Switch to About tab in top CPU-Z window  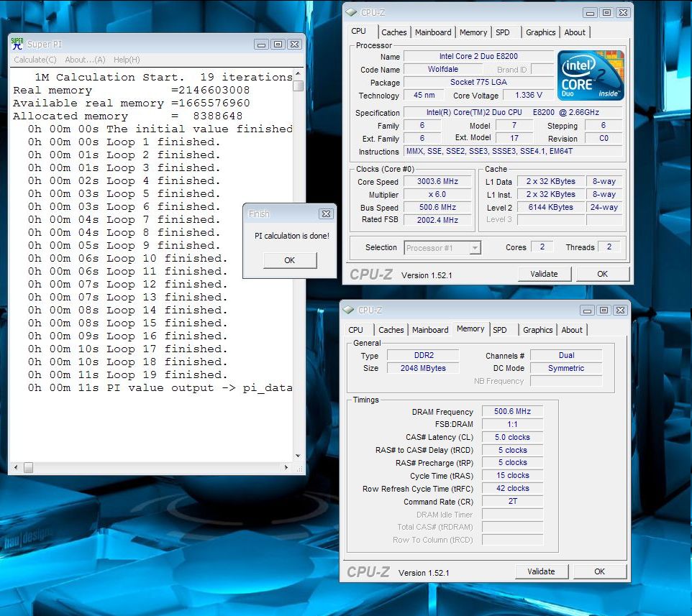575,32
